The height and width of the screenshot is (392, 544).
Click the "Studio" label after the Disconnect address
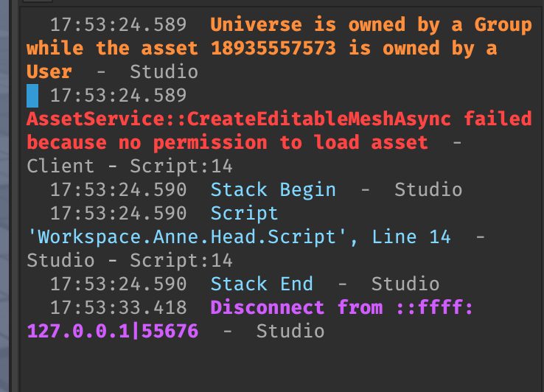290,332
